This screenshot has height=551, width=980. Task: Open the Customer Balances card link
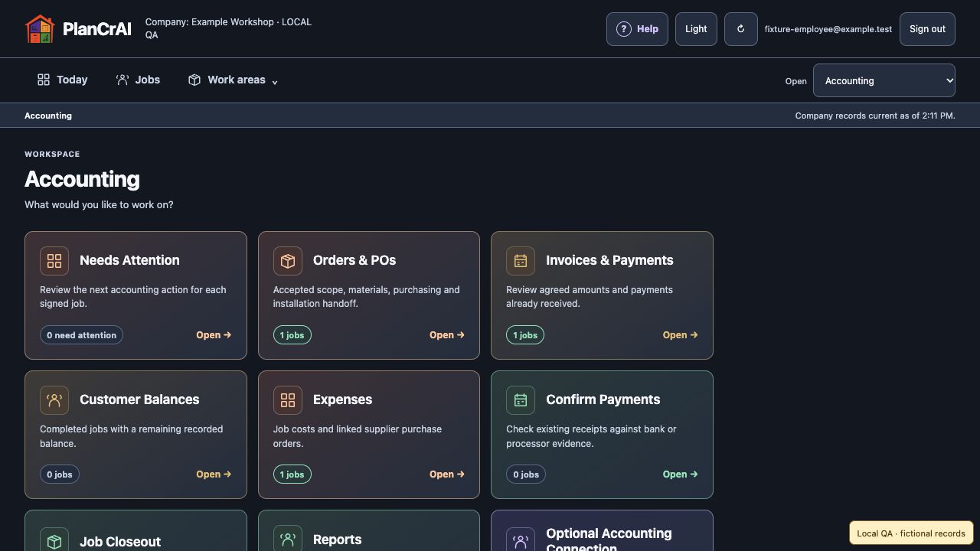tap(214, 474)
